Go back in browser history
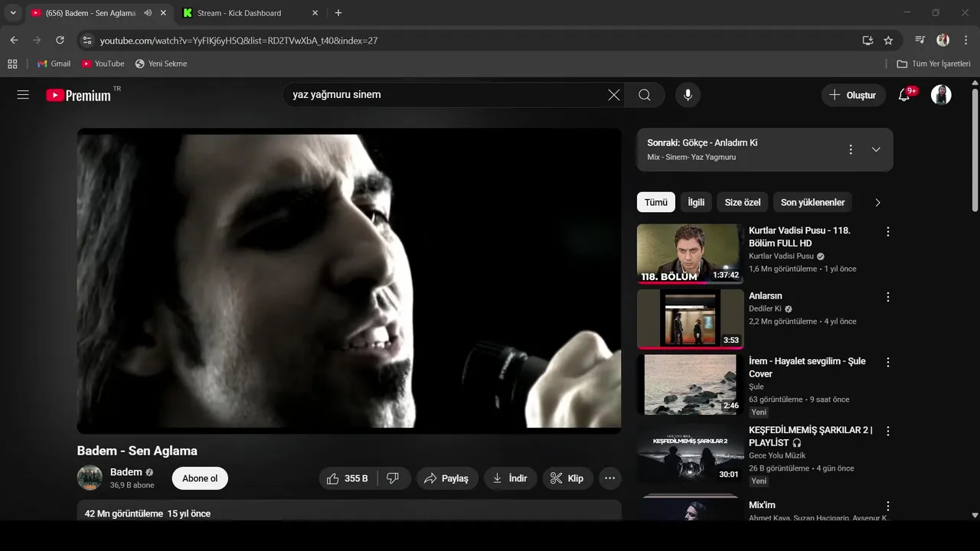980x551 pixels. coord(14,41)
